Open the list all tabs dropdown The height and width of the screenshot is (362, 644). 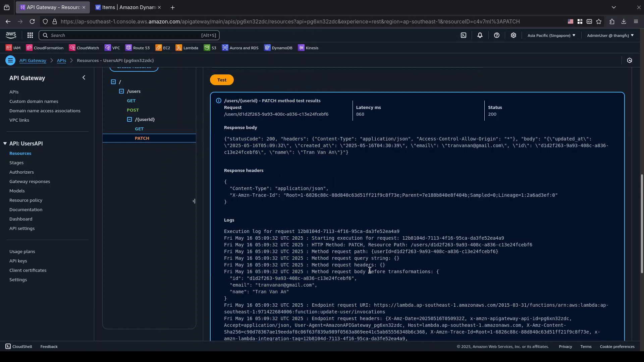(614, 7)
